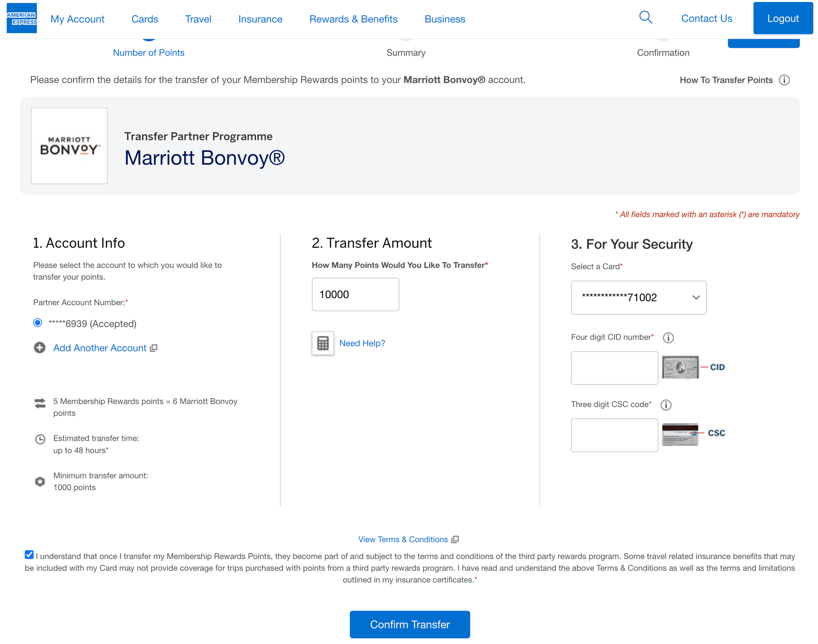Click the 'Transfer Partner Programme' text

tap(199, 136)
